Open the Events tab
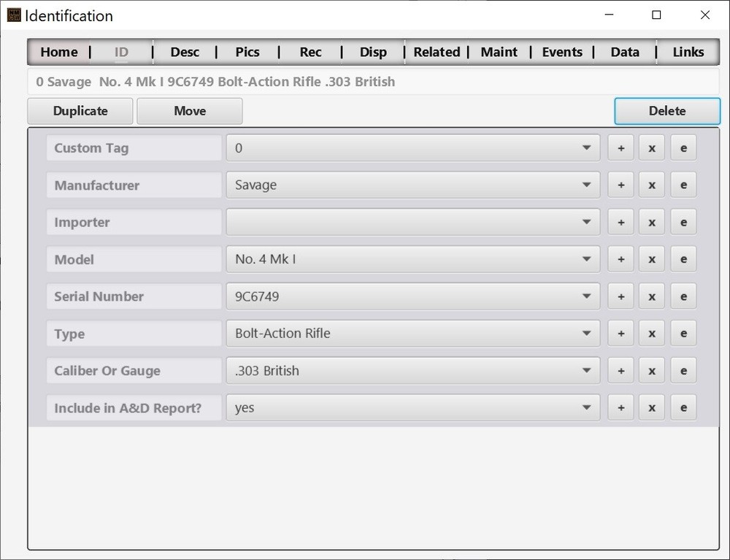This screenshot has height=560, width=730. pyautogui.click(x=562, y=52)
